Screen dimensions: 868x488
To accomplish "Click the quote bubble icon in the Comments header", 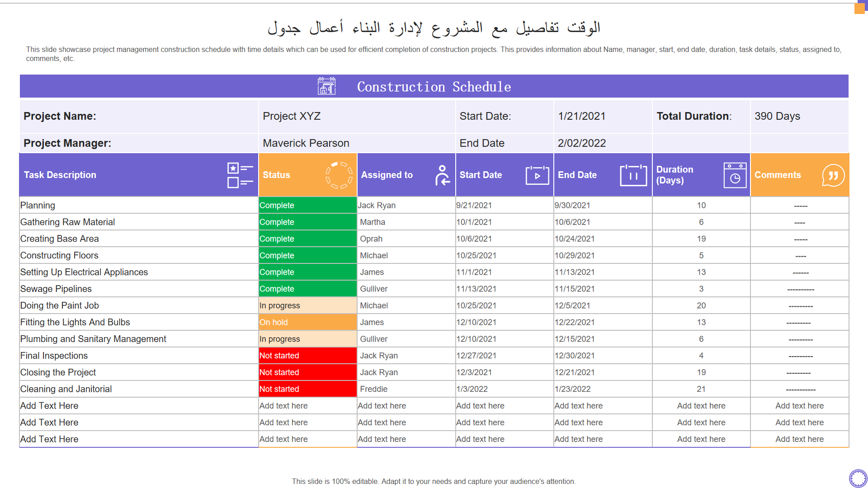I will [833, 175].
